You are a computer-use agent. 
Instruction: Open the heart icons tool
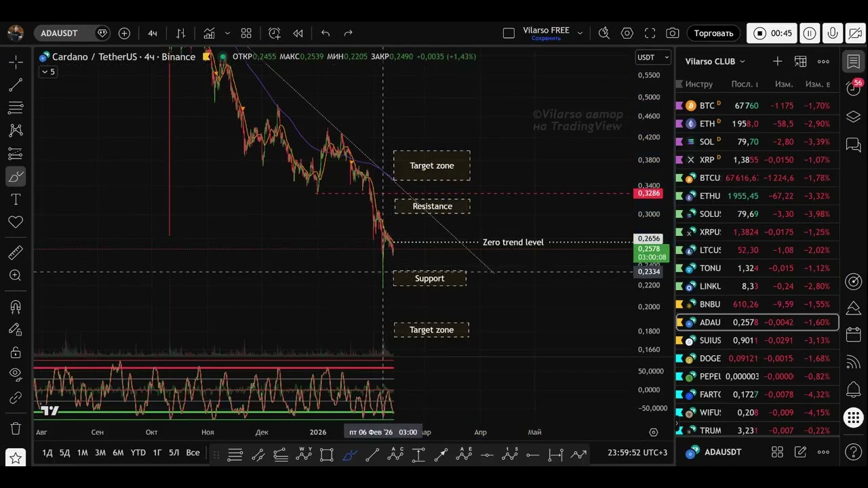coord(16,222)
